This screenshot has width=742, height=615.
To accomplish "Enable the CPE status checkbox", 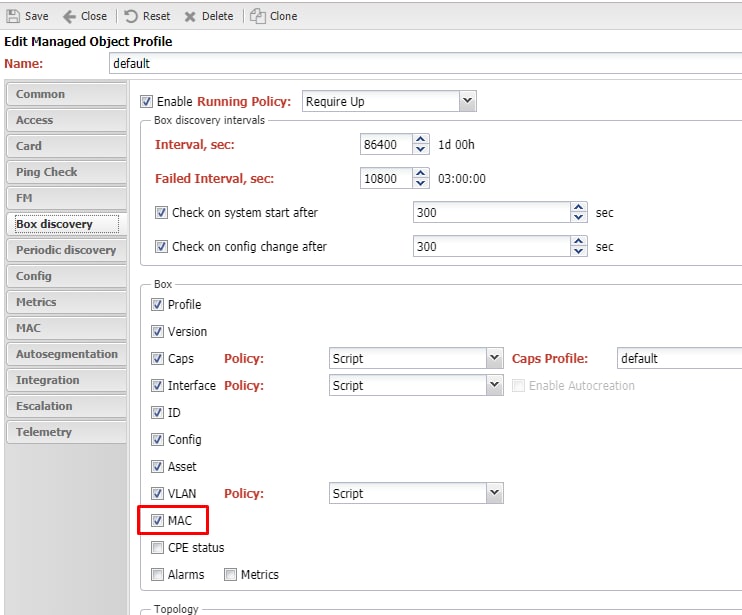I will (x=157, y=547).
